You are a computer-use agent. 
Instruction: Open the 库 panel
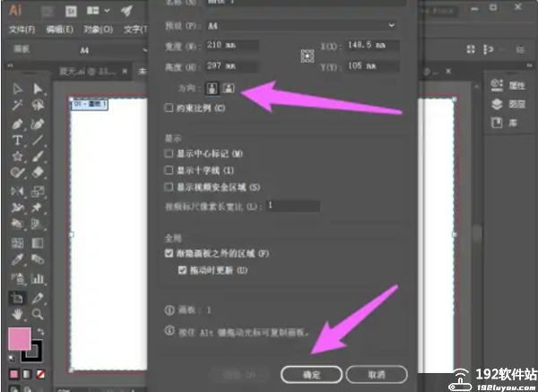pyautogui.click(x=504, y=123)
